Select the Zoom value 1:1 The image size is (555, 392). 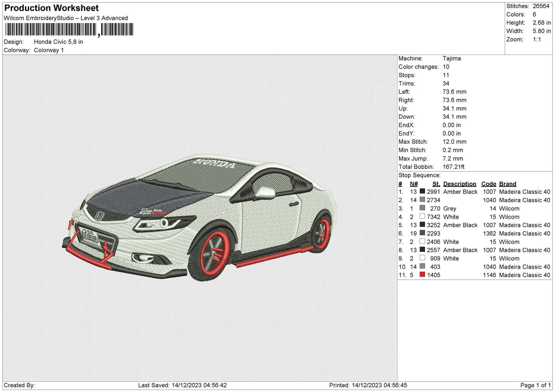click(x=537, y=39)
